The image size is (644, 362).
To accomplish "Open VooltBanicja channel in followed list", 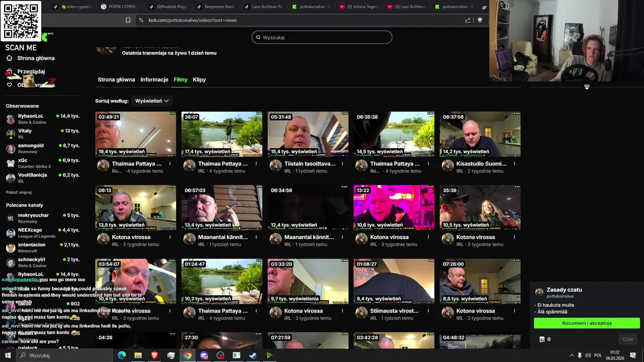I will [42, 178].
